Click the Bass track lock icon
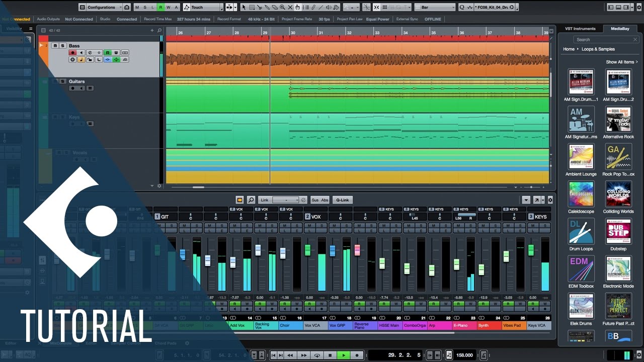The image size is (644, 362). pos(90,59)
